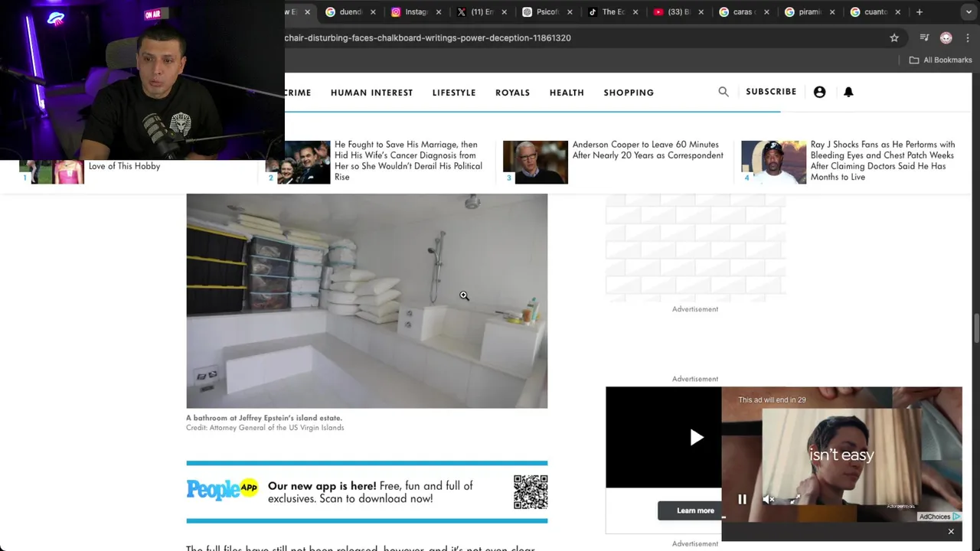Click the URL address bar text

coord(428,37)
